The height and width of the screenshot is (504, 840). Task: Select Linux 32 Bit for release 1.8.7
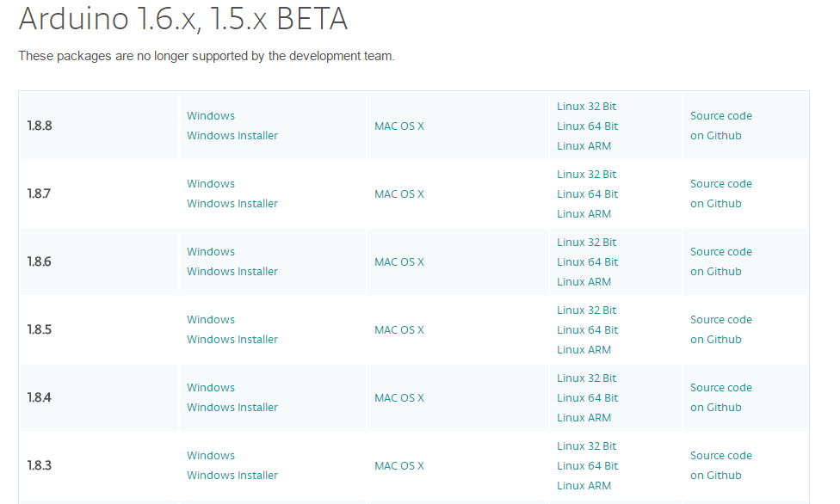pyautogui.click(x=587, y=174)
